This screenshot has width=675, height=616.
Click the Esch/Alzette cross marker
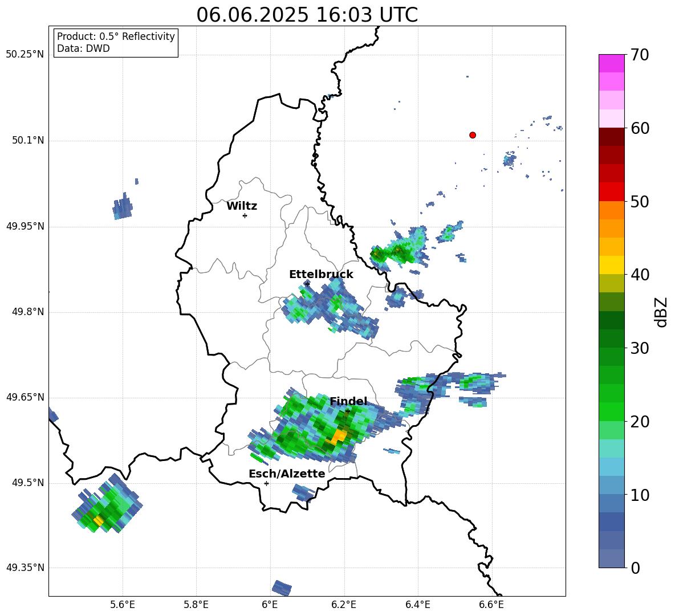click(x=266, y=483)
